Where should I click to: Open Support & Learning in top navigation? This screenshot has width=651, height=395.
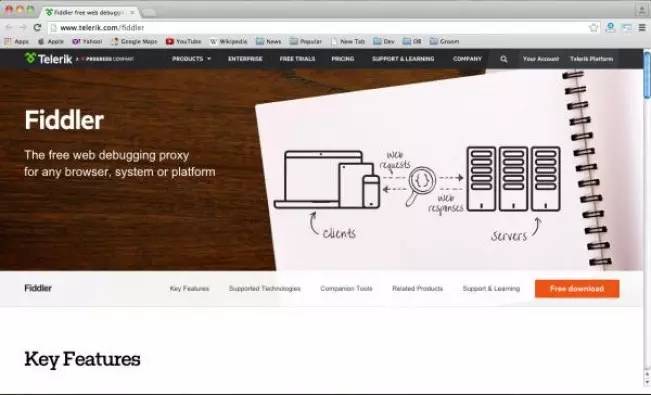click(403, 59)
